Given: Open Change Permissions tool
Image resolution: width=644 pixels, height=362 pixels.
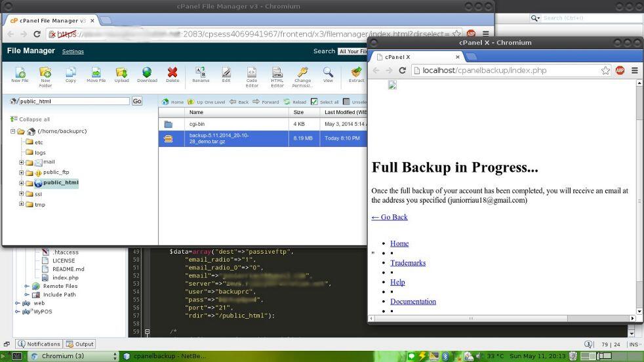Looking at the screenshot, I should pyautogui.click(x=303, y=77).
